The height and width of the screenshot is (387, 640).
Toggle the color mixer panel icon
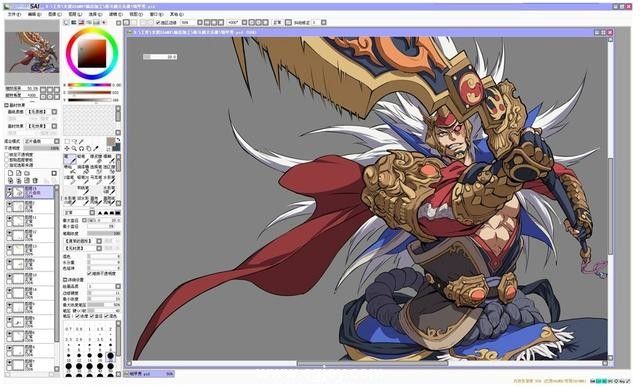point(89,22)
